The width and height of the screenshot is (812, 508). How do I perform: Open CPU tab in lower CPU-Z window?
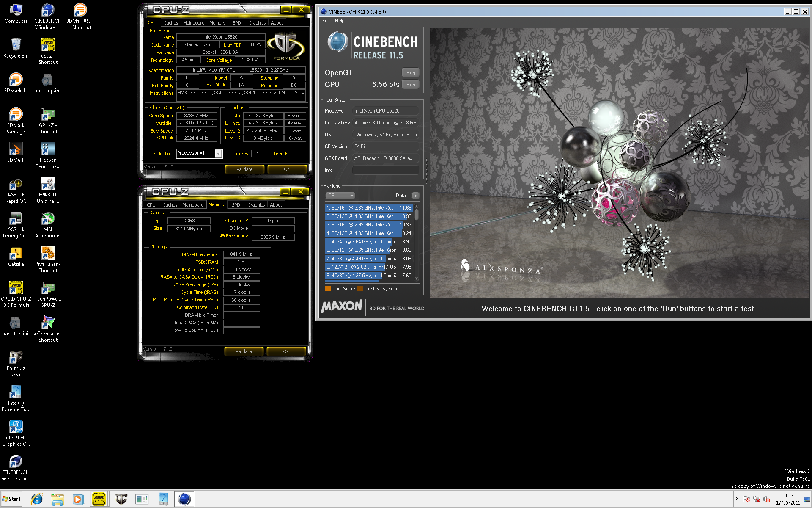click(x=151, y=205)
